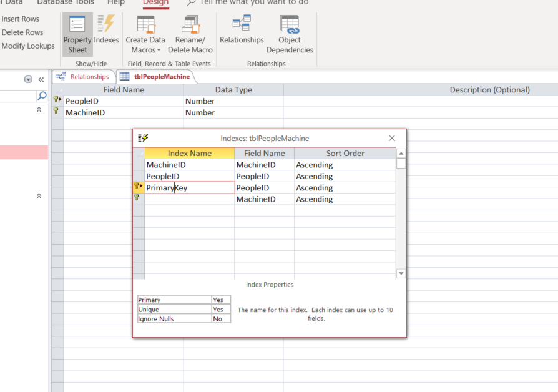Set the Primary property Yes value
This screenshot has height=392, width=558.
pos(221,300)
